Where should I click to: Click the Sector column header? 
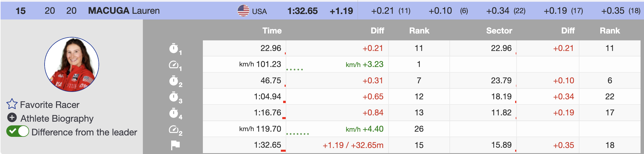tap(499, 31)
